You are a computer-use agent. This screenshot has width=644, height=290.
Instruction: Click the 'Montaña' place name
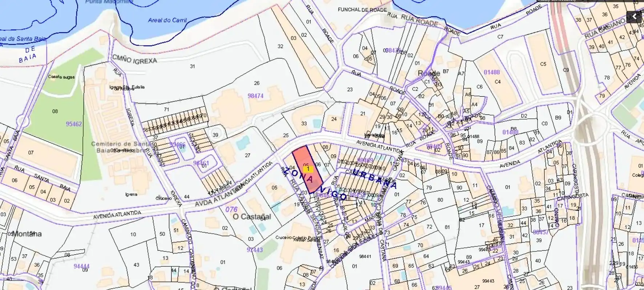tap(27, 234)
